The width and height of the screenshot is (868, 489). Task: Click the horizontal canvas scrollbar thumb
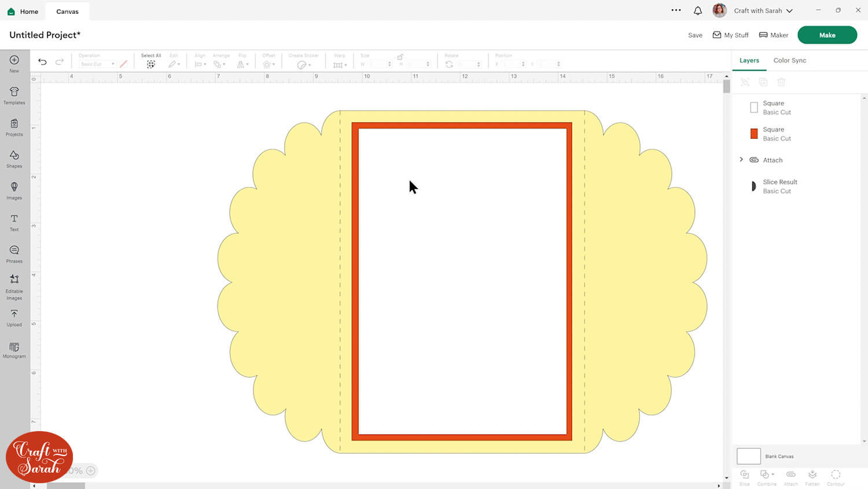coord(66,486)
